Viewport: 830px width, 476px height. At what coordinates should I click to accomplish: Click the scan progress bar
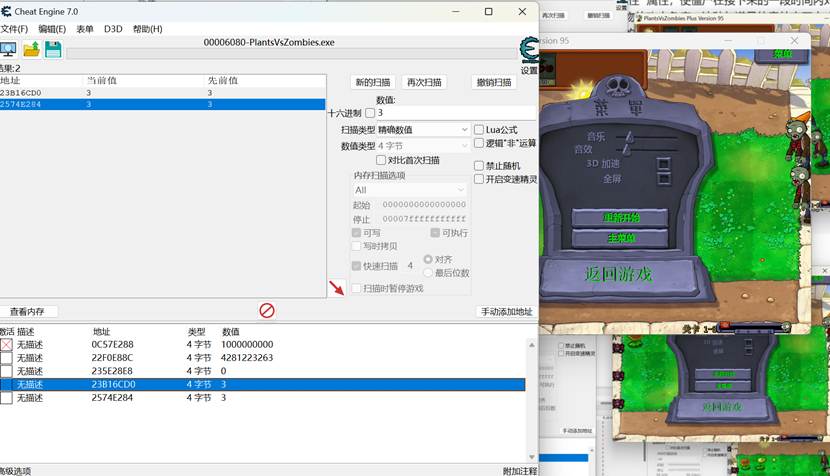(x=292, y=53)
